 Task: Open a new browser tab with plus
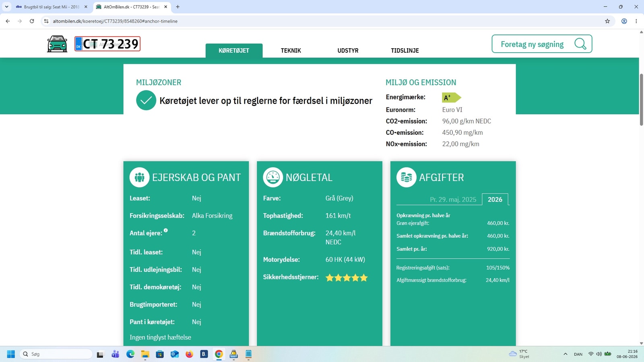coord(178,7)
